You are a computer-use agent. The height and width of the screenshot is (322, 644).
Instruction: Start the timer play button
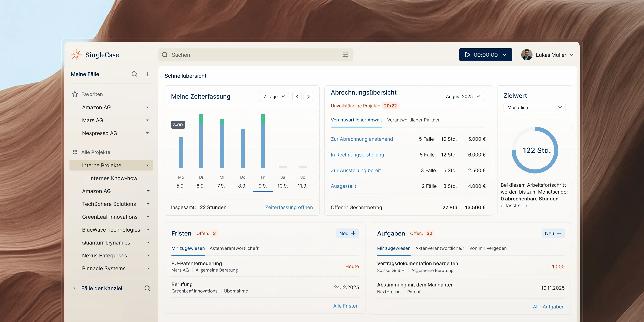[x=467, y=55]
